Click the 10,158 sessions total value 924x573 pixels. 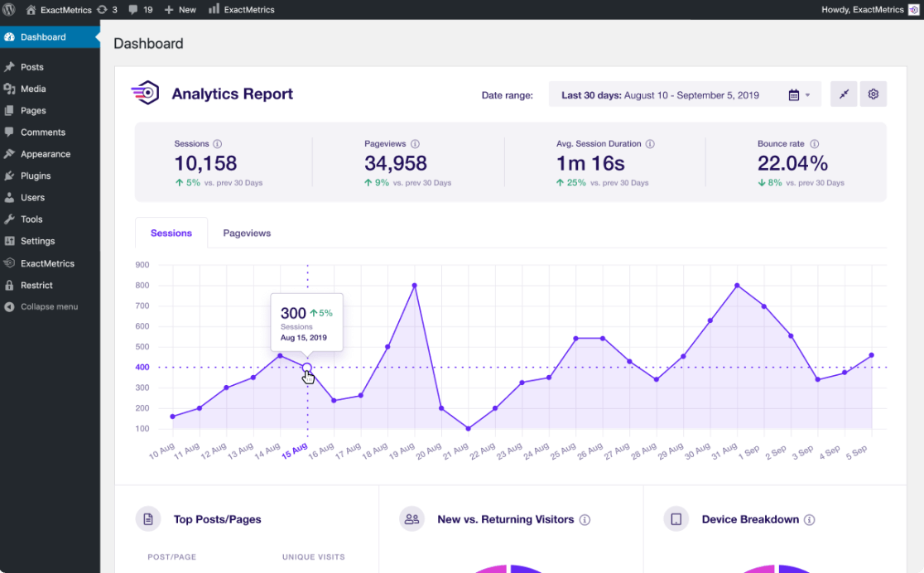[x=205, y=163]
